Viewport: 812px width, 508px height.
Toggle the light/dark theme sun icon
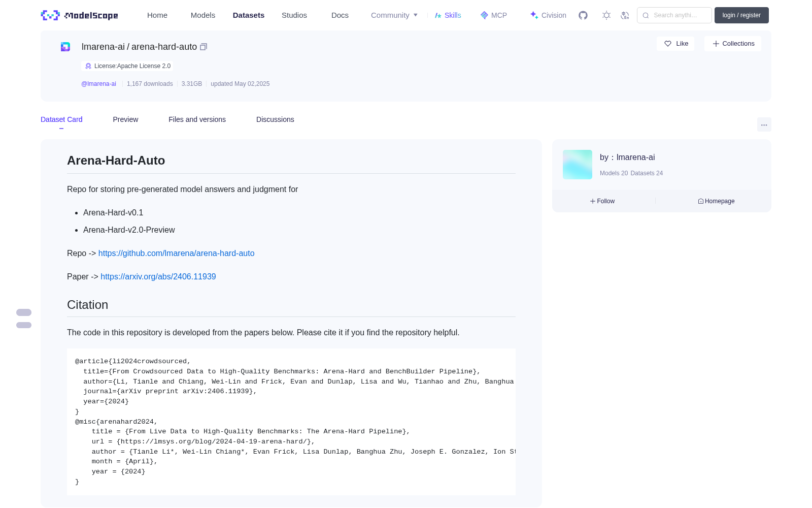606,15
